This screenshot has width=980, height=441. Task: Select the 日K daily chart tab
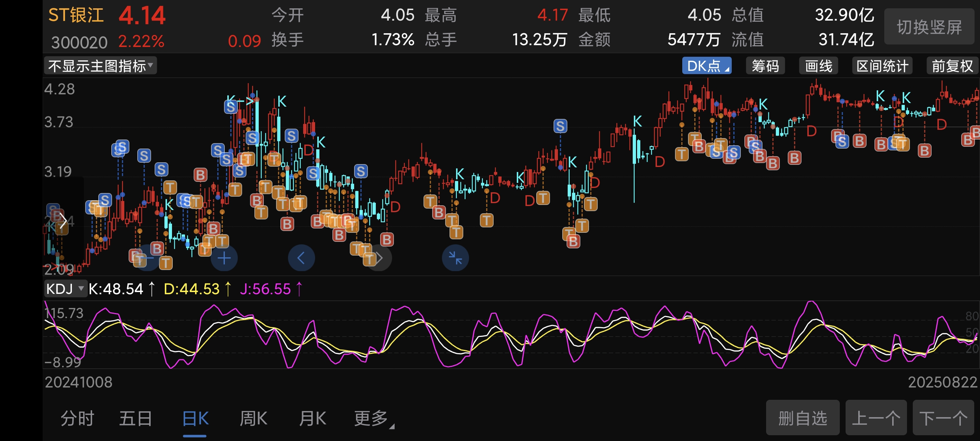[x=195, y=419]
